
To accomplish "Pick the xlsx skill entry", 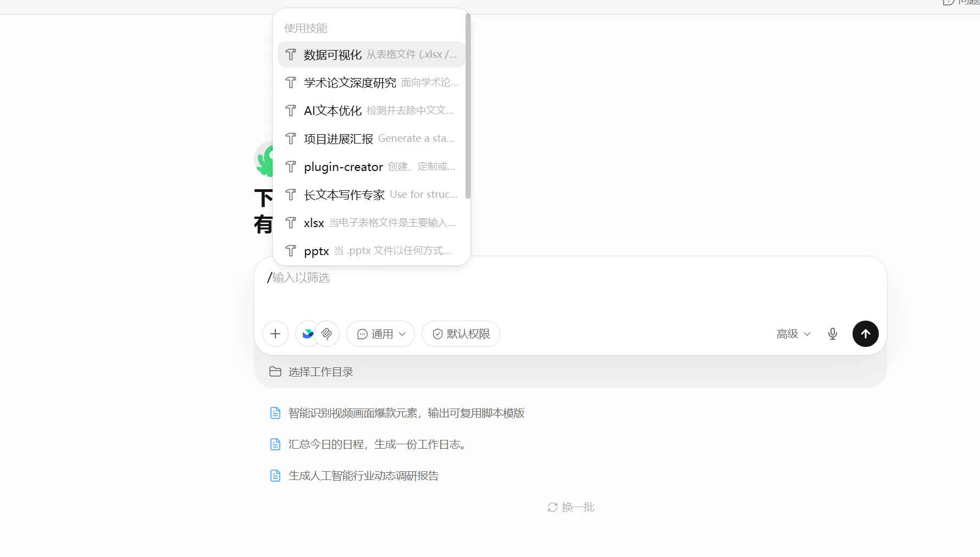I will 371,223.
